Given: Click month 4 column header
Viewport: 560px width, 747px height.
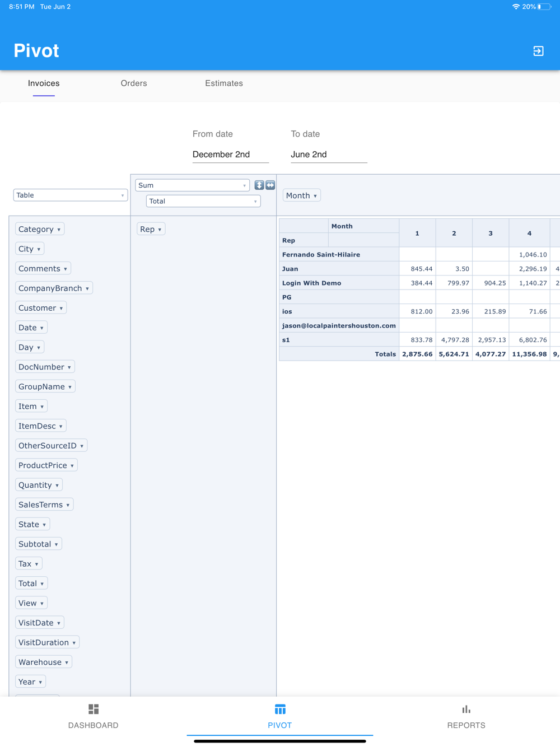Looking at the screenshot, I should point(529,233).
